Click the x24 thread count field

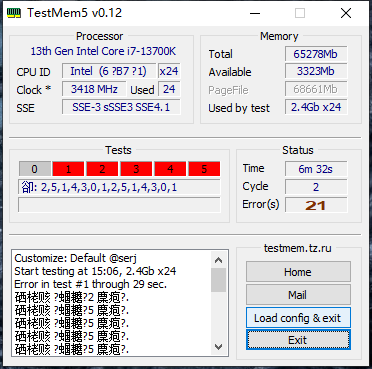(x=169, y=71)
